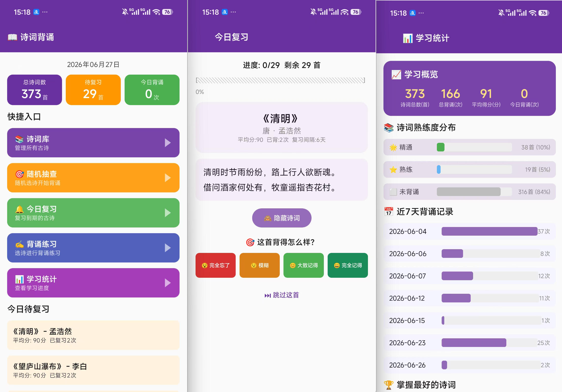This screenshot has height=392, width=562.
Task: Tap the 待复习 29 card
Action: tap(93, 90)
